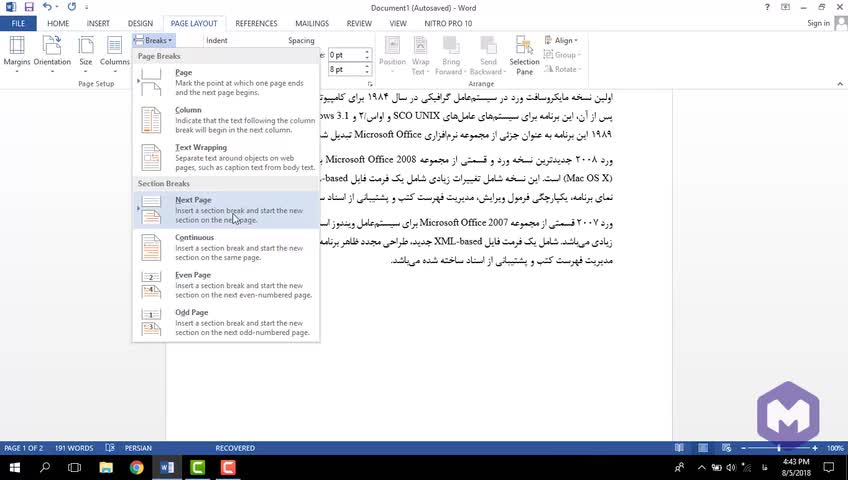This screenshot has height=480, width=848.
Task: Switch to the REVIEW tab
Action: pos(359,23)
